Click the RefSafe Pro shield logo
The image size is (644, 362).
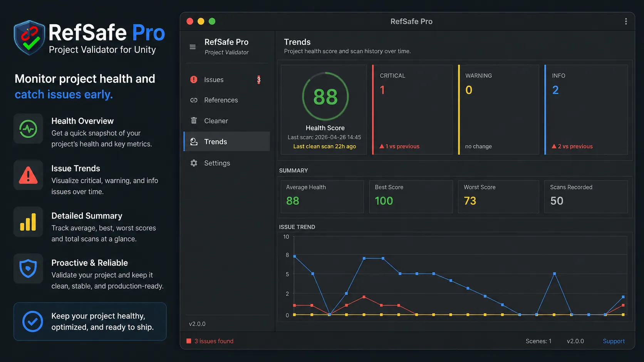pyautogui.click(x=29, y=38)
